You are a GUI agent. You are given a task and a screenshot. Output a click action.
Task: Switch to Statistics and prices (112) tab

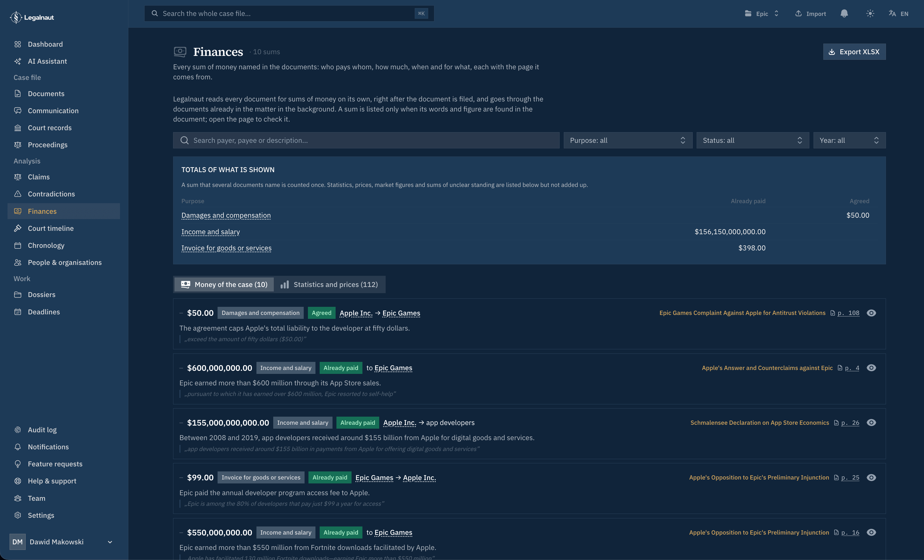tap(329, 284)
